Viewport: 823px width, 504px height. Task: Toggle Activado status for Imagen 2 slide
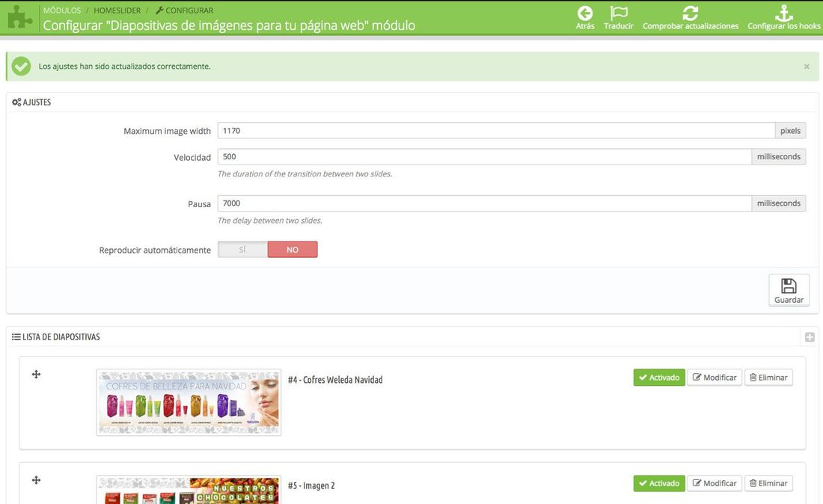[x=659, y=484]
